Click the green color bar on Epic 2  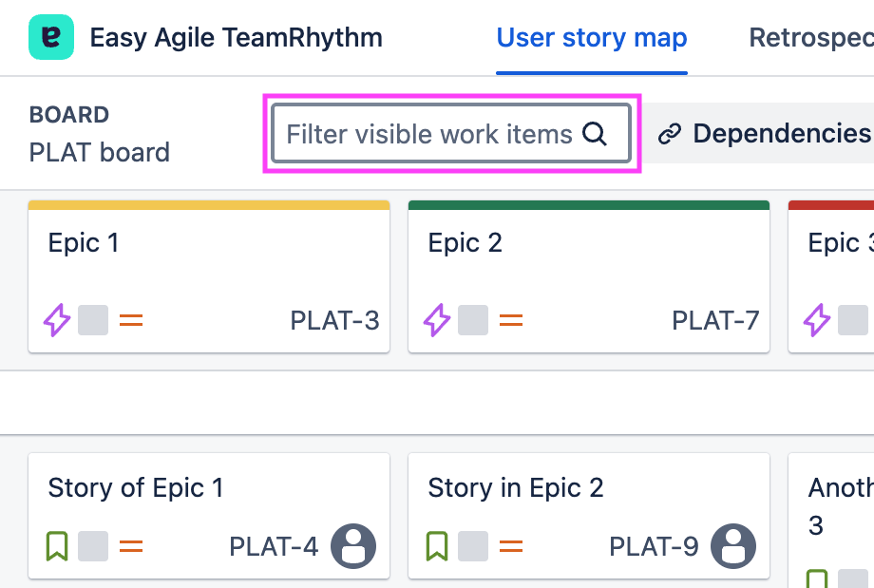point(589,204)
